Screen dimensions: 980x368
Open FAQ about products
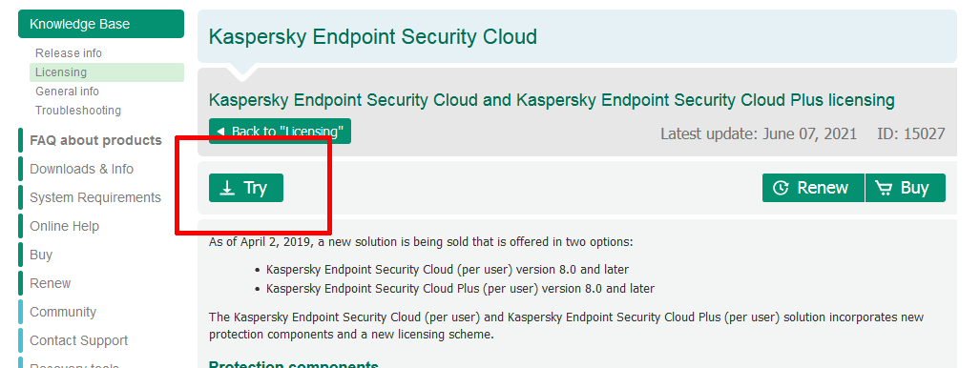click(x=95, y=140)
